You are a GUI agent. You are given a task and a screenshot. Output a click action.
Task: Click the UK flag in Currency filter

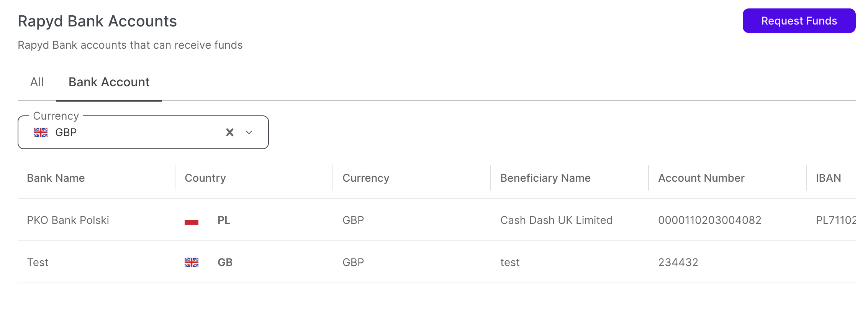41,132
